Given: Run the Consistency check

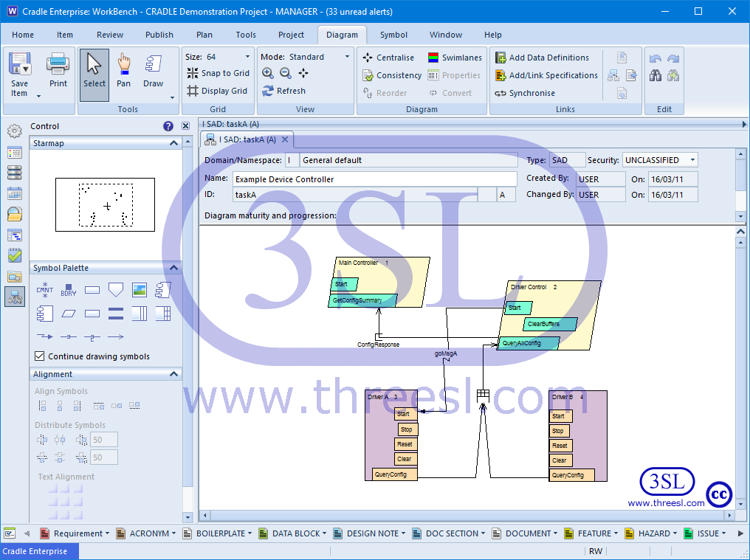Looking at the screenshot, I should (391, 75).
